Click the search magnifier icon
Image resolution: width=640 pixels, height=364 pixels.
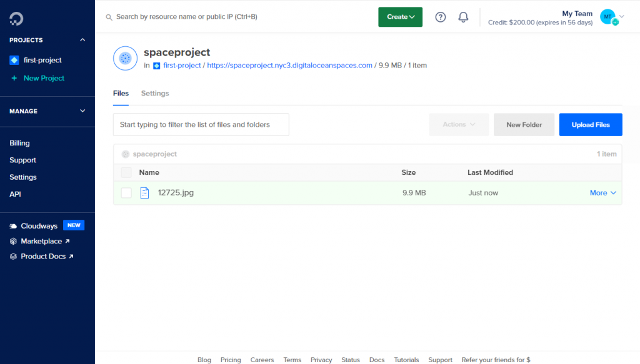pos(109,17)
